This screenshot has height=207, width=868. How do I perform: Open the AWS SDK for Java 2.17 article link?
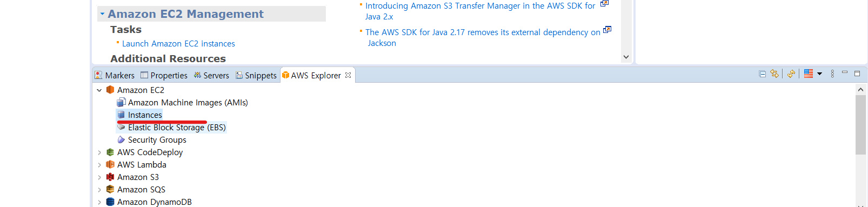(483, 38)
